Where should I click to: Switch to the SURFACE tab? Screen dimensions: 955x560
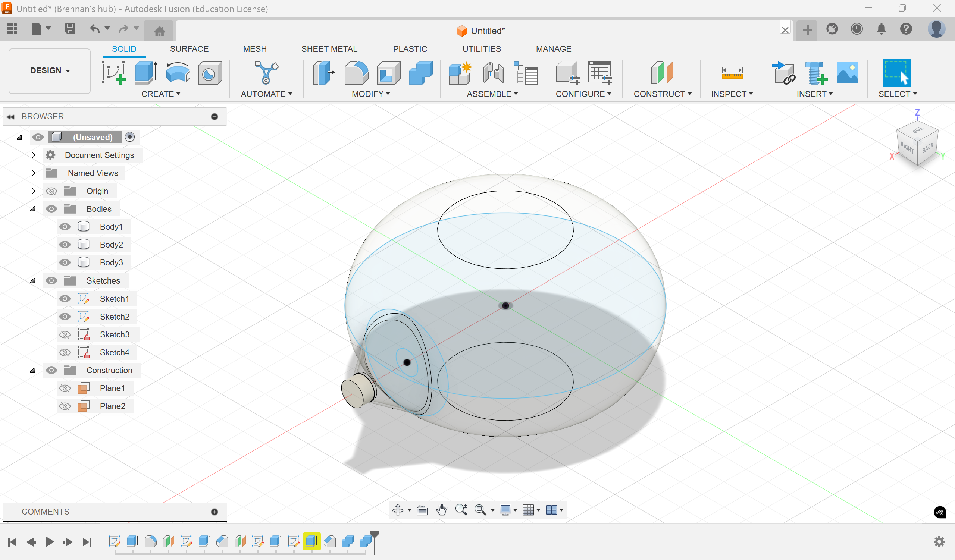189,49
